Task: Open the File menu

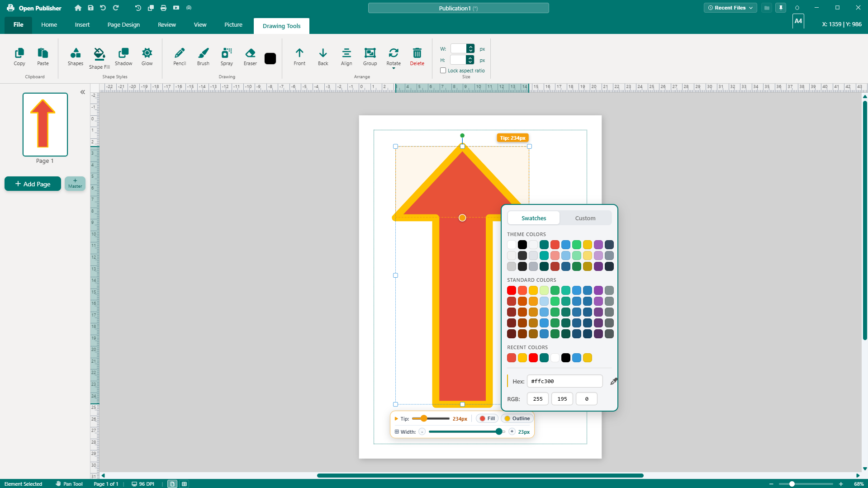Action: pyautogui.click(x=19, y=25)
